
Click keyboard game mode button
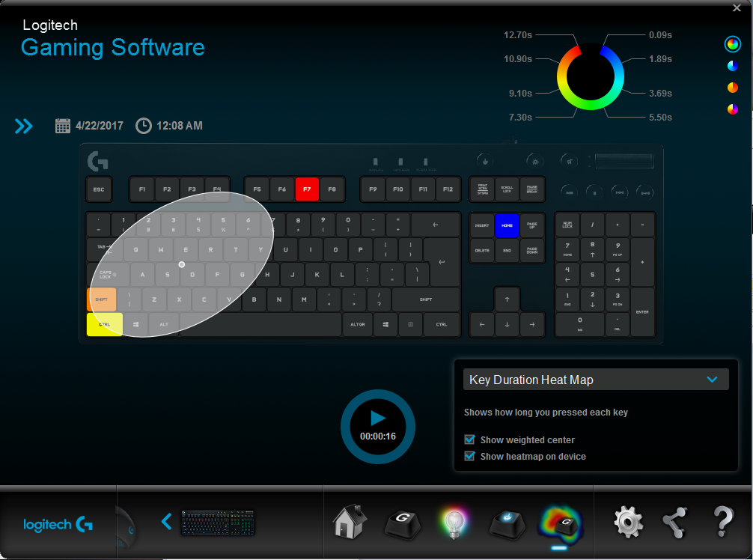click(484, 162)
